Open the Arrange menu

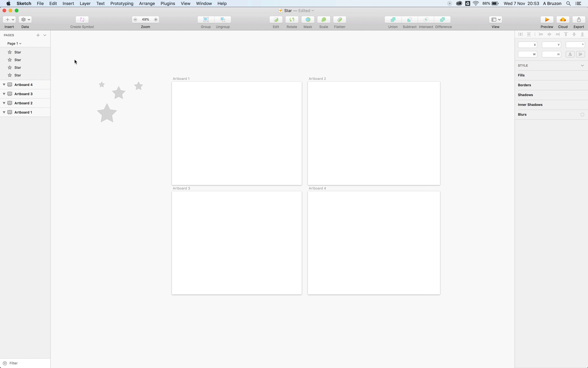click(146, 3)
